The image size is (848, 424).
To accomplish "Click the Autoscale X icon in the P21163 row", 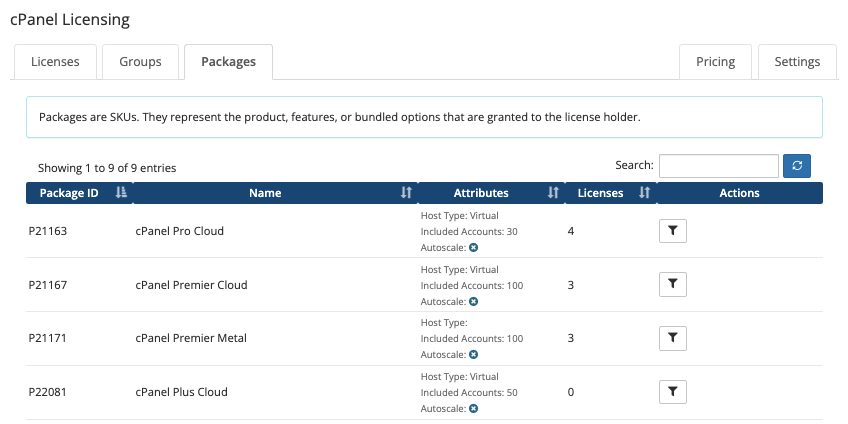I will (473, 248).
